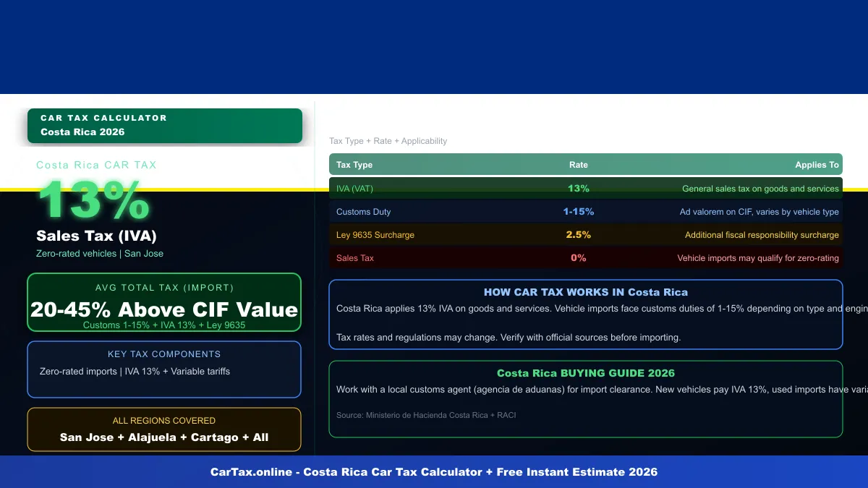The height and width of the screenshot is (488, 868).
Task: Select the 'IVA (VAT)' table cell
Action: coord(354,189)
